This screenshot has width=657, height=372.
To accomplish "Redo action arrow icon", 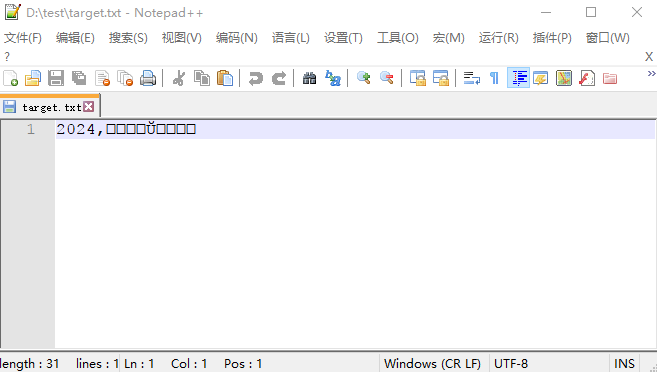I will [279, 78].
